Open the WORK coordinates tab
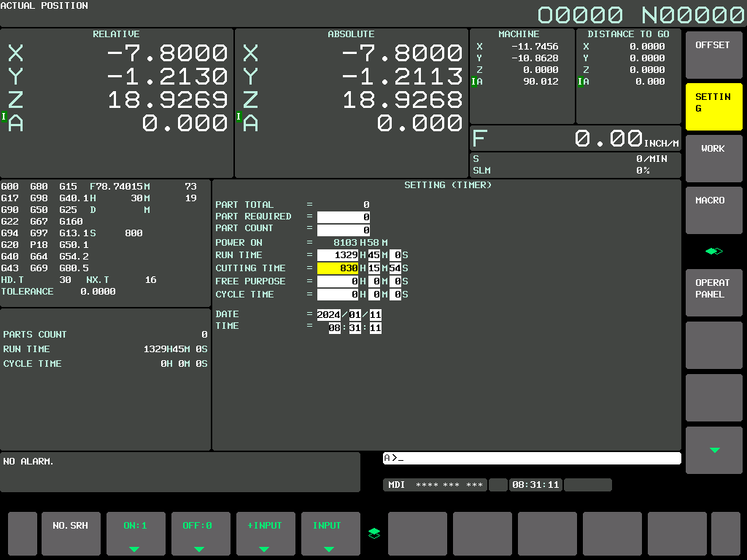Screen dimensions: 747x560 [x=713, y=158]
